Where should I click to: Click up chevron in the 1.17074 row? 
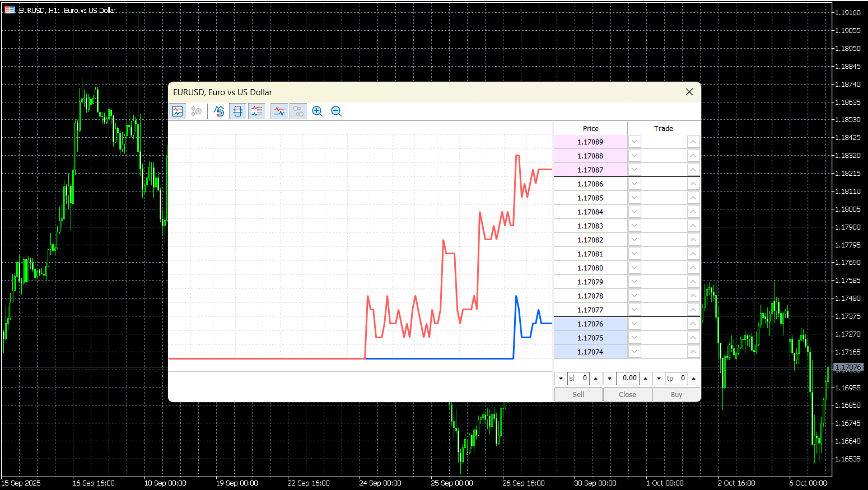click(x=693, y=352)
